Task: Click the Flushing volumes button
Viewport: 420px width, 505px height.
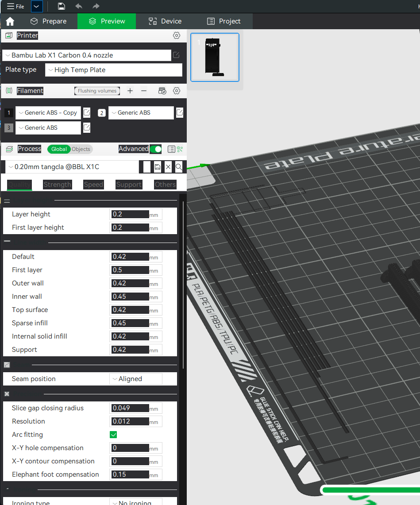Action: click(97, 91)
